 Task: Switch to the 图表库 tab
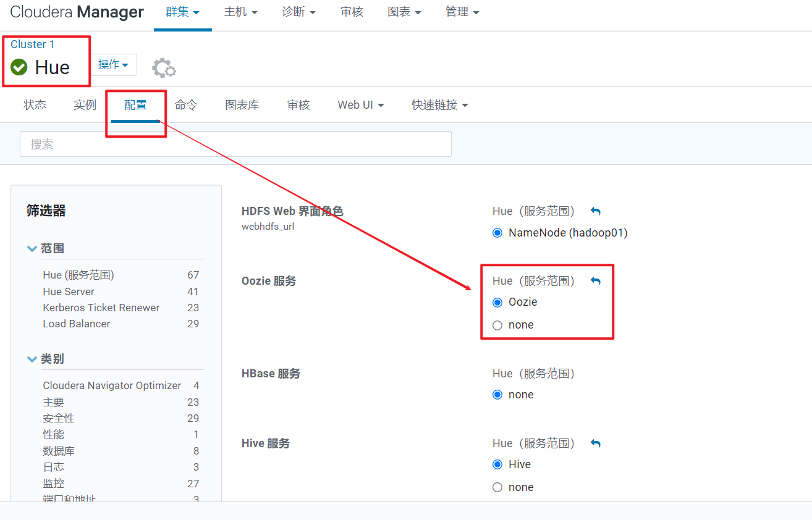[x=242, y=105]
